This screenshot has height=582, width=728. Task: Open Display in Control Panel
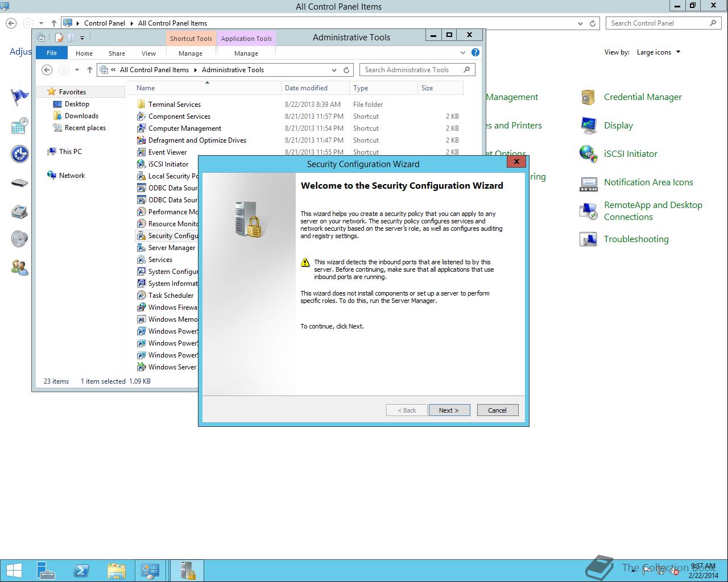coord(618,126)
